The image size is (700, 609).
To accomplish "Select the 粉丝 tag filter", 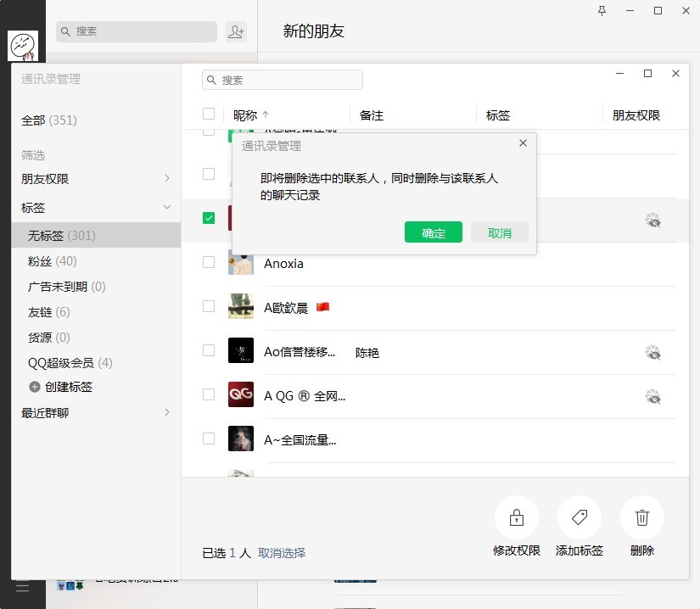I will (x=52, y=261).
